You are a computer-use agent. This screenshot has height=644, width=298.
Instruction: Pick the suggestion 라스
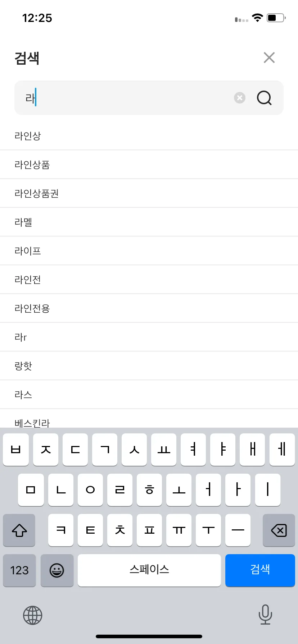click(149, 395)
